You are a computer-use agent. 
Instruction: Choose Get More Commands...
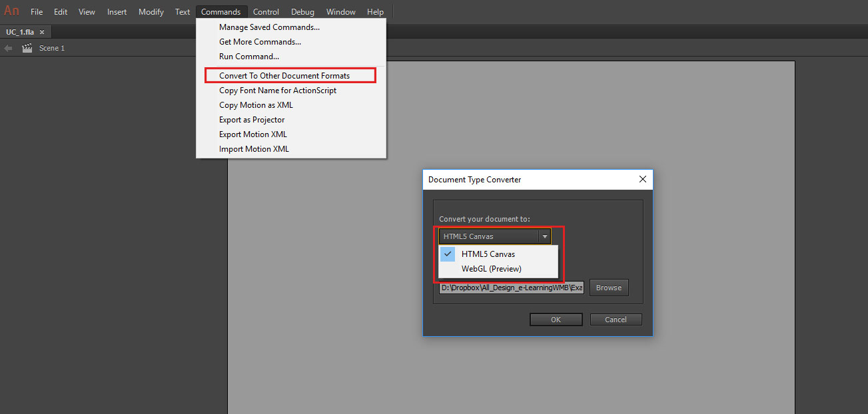click(291, 42)
